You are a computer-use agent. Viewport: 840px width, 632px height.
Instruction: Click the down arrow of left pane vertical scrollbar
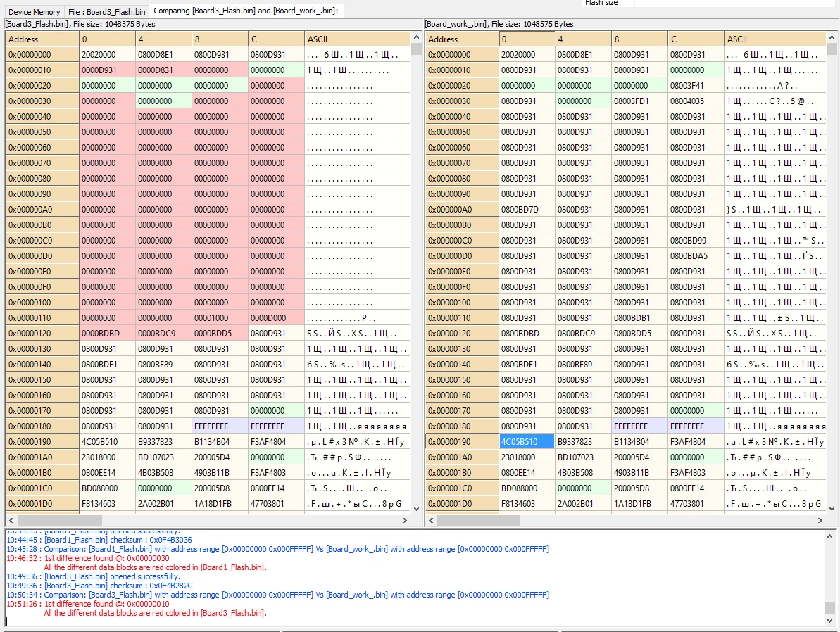click(x=416, y=508)
